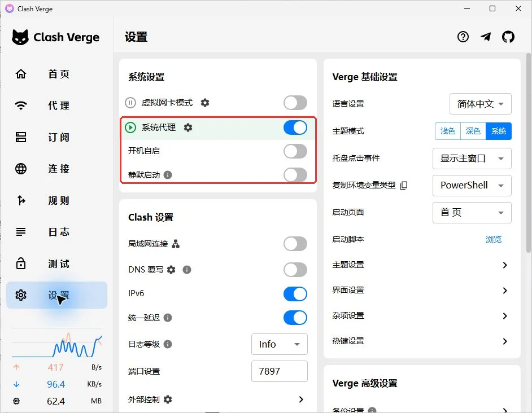Expand the 界面设置 row chevron
532x413 pixels.
(505, 290)
